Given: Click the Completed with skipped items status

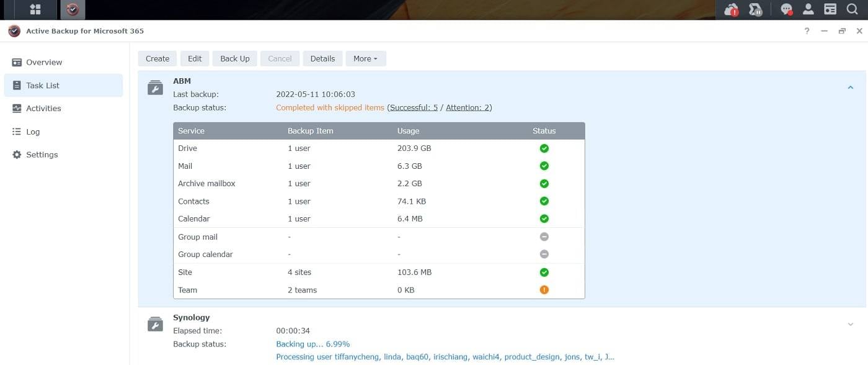Looking at the screenshot, I should coord(330,107).
